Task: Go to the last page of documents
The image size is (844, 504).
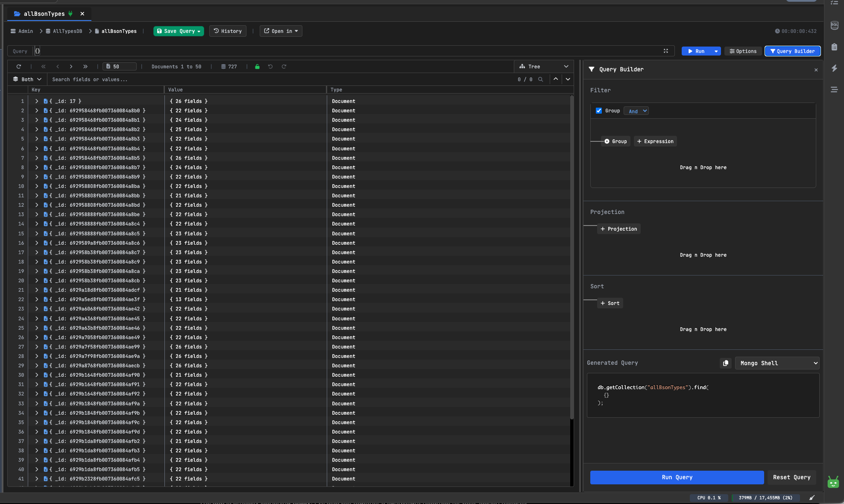Action: point(85,67)
